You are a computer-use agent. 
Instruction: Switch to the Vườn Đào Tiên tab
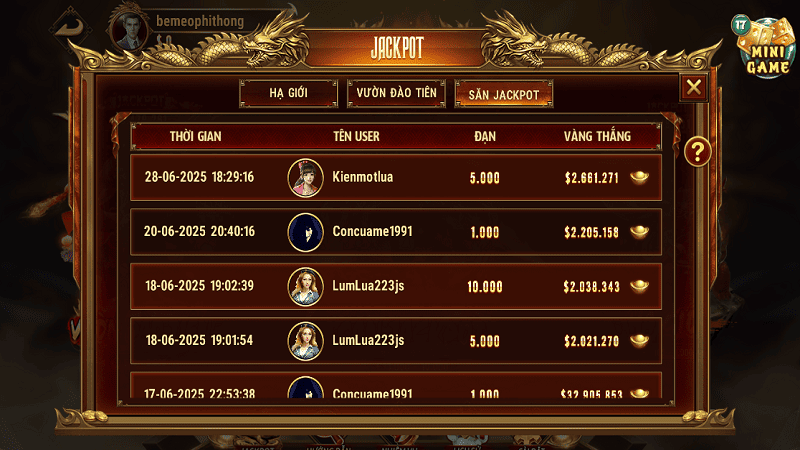pyautogui.click(x=396, y=93)
